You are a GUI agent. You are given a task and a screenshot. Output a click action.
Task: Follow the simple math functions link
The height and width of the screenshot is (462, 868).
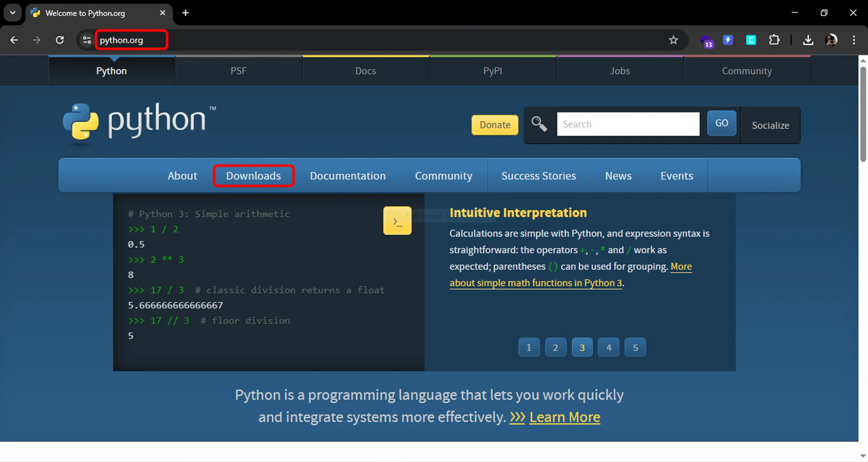536,283
